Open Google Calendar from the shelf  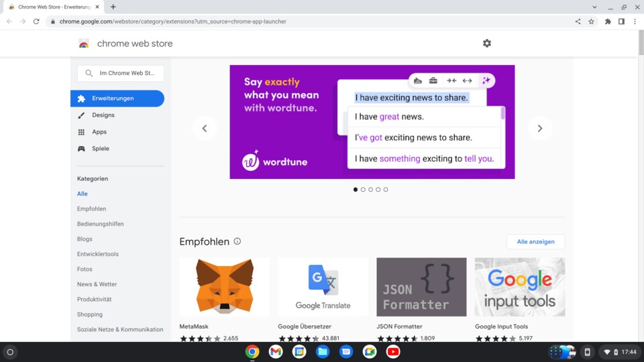(299, 352)
